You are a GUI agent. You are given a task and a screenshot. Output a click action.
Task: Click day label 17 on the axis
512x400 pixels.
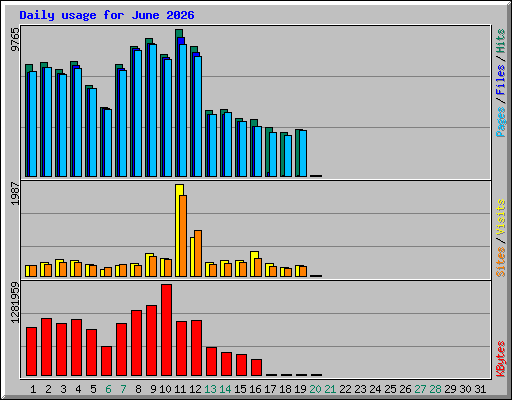[270, 389]
